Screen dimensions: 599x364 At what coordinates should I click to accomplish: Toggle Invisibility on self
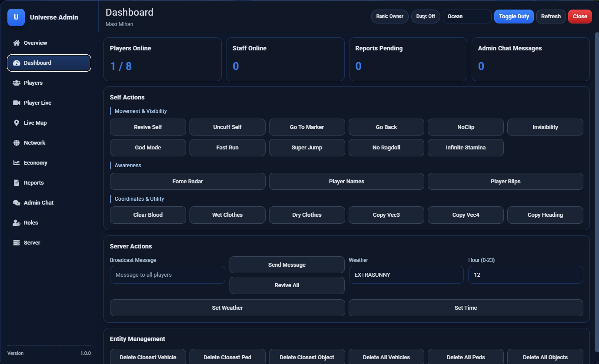click(545, 127)
